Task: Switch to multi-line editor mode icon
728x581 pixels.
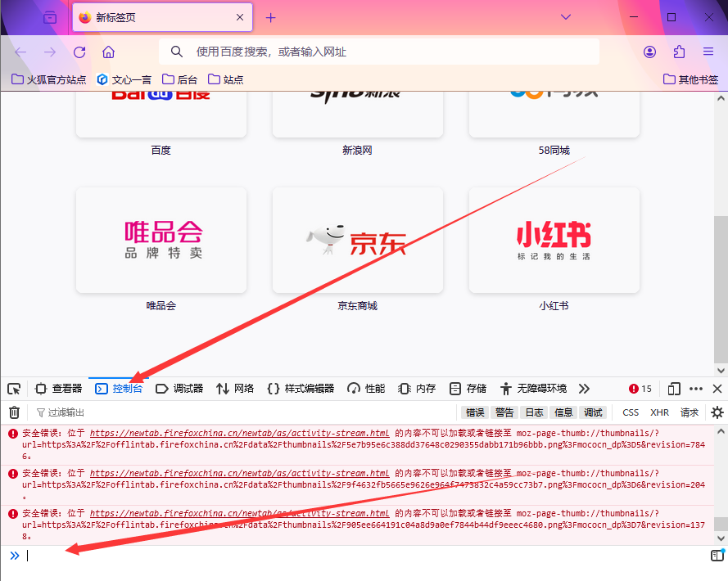Action: tap(717, 555)
